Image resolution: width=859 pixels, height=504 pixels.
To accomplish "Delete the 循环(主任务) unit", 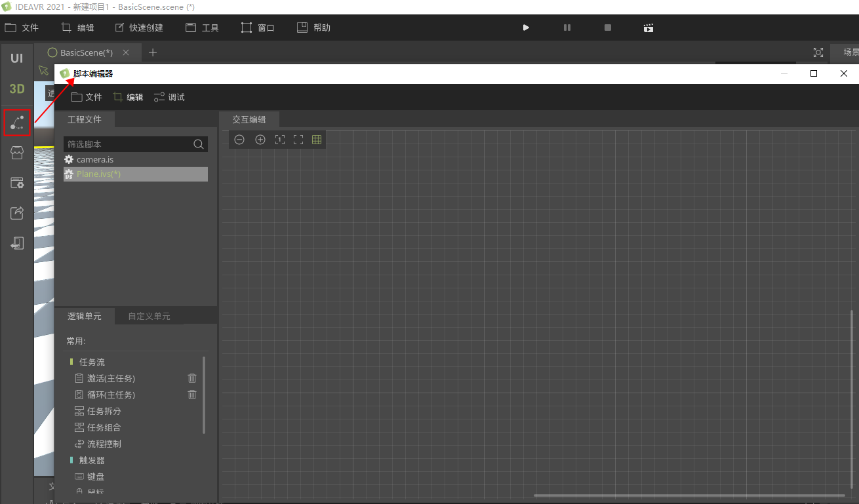I will point(192,395).
